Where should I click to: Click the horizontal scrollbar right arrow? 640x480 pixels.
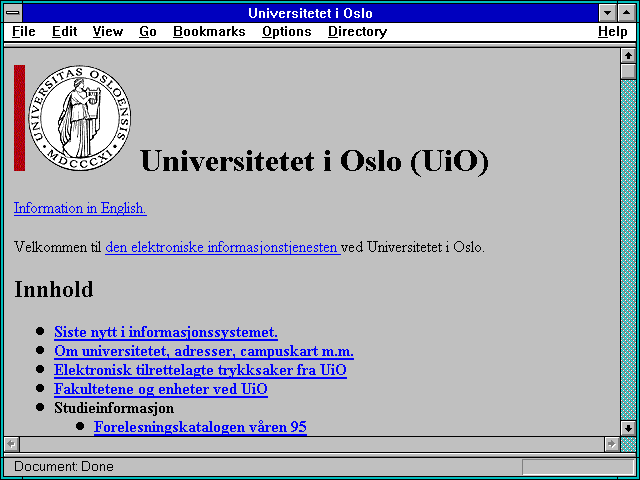click(611, 444)
